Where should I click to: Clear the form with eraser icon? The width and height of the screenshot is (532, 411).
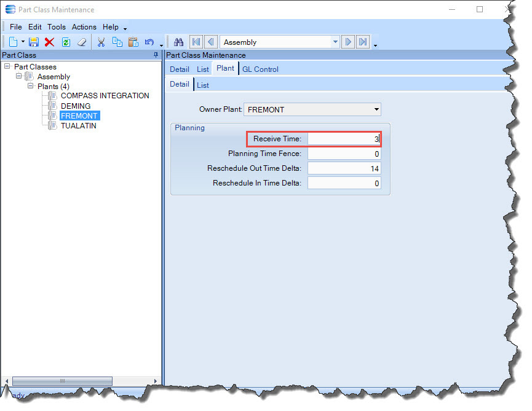pos(82,42)
